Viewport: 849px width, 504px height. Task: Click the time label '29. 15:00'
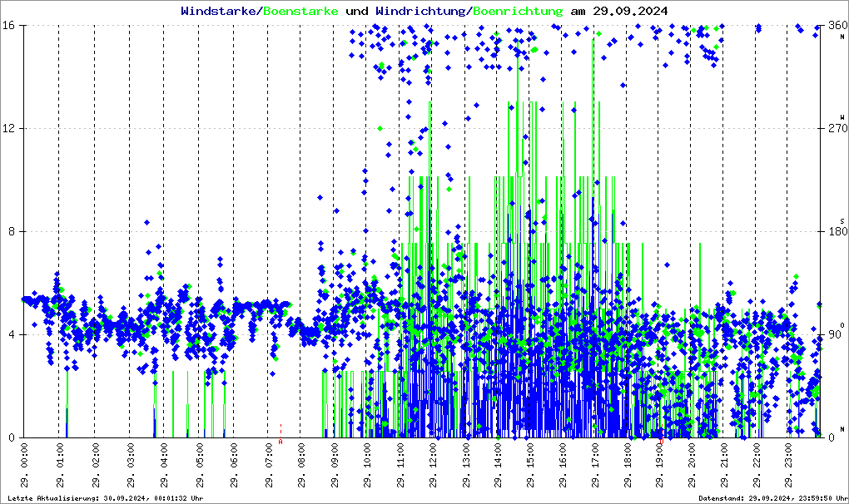tap(530, 465)
